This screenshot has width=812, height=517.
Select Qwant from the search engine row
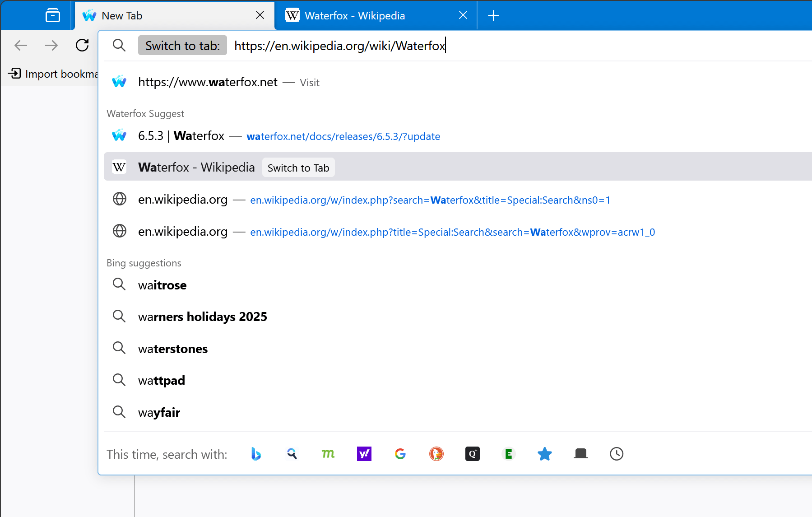473,454
